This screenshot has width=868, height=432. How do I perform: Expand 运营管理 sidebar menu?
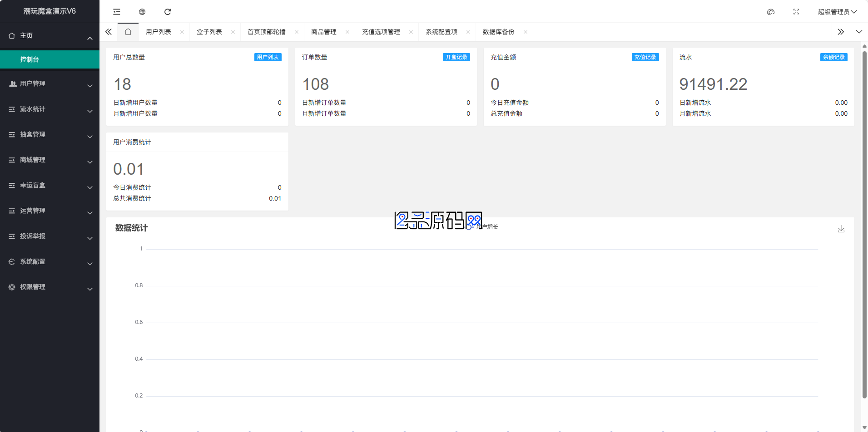[50, 211]
